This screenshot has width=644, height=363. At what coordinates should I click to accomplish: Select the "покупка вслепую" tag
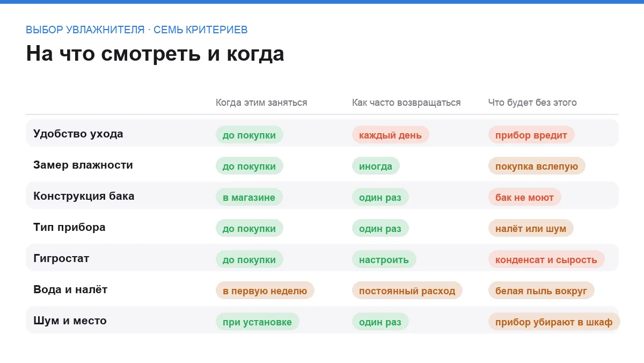click(537, 166)
